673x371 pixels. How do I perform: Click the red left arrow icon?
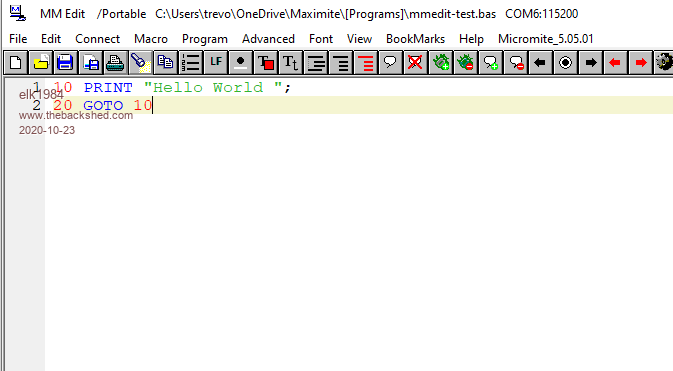point(615,63)
